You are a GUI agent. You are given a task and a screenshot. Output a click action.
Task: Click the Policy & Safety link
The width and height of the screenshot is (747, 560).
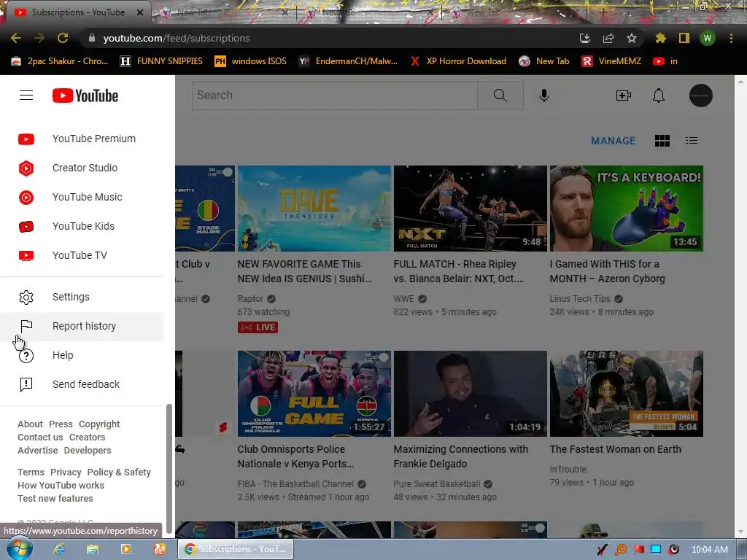(x=119, y=472)
